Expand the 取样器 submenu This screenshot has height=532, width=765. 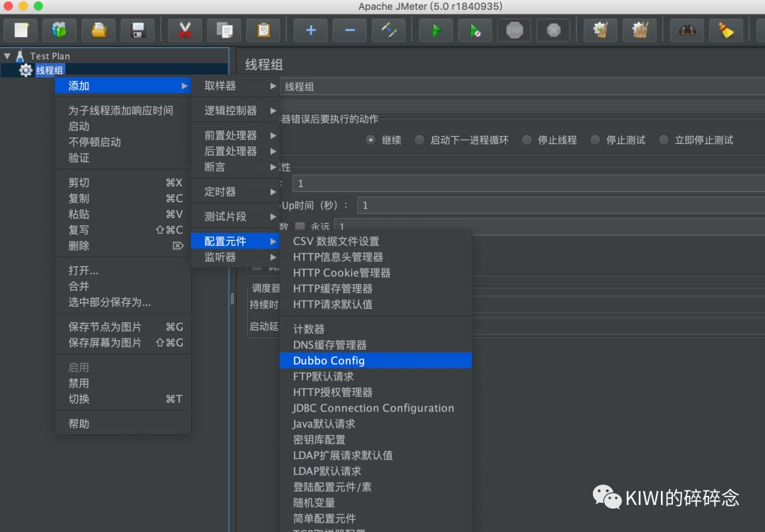pos(234,86)
